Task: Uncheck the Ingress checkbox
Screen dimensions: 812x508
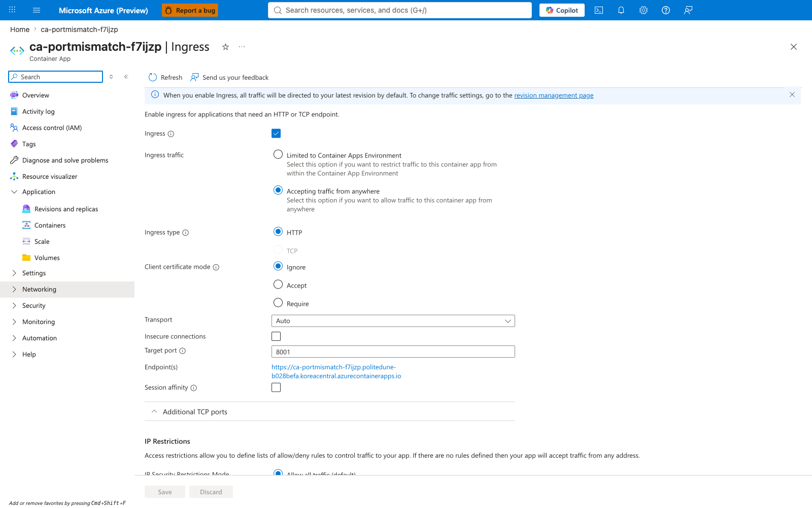Action: coord(276,133)
